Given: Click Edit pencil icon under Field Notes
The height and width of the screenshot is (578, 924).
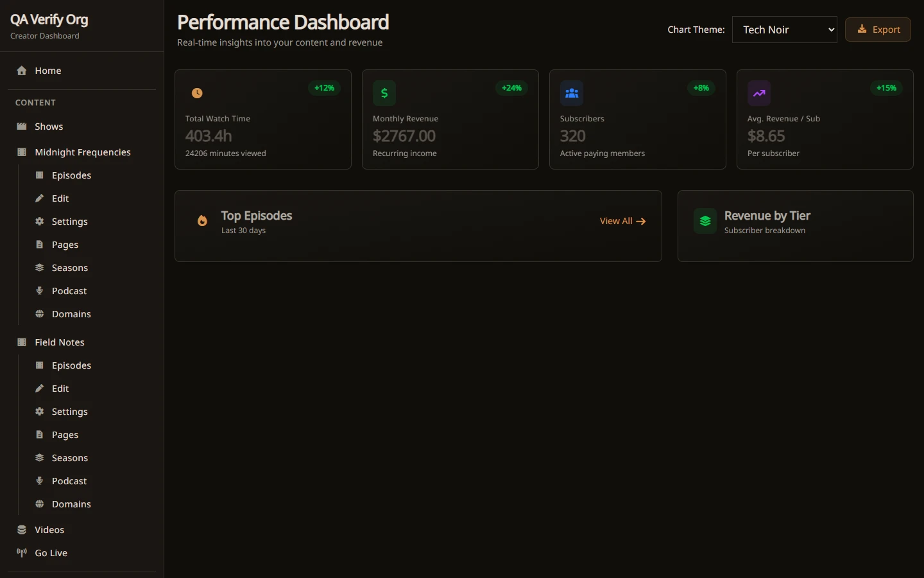Looking at the screenshot, I should pyautogui.click(x=39, y=389).
